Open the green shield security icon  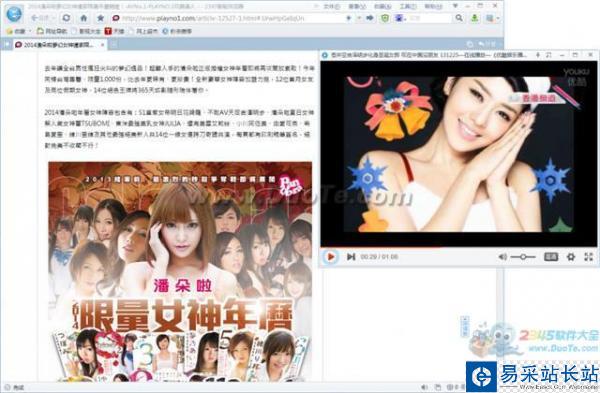point(385,18)
